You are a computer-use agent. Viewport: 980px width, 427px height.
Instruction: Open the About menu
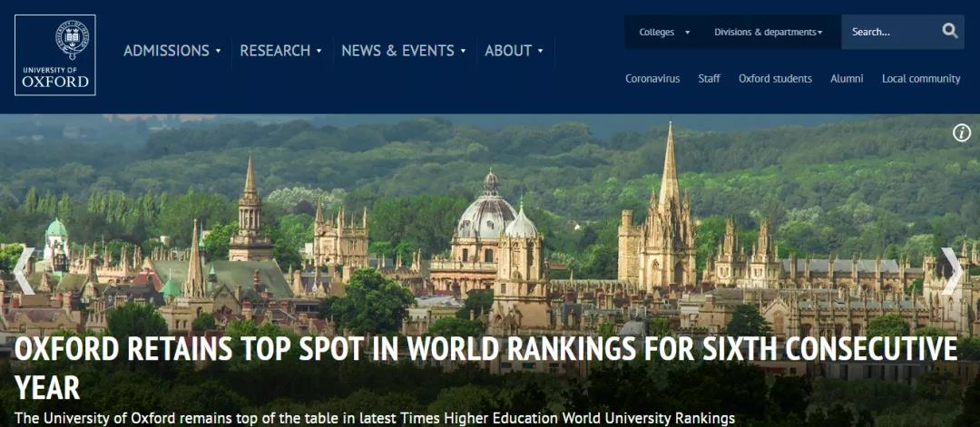[514, 51]
